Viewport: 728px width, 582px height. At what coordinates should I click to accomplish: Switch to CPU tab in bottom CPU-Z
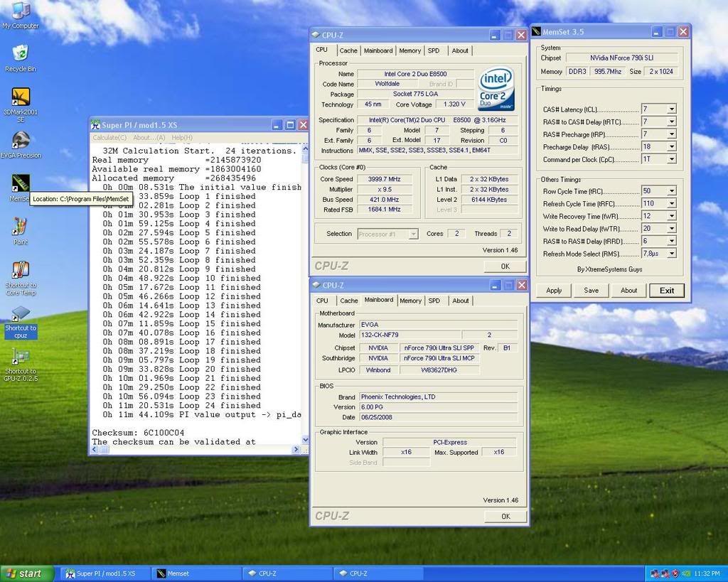tap(322, 301)
